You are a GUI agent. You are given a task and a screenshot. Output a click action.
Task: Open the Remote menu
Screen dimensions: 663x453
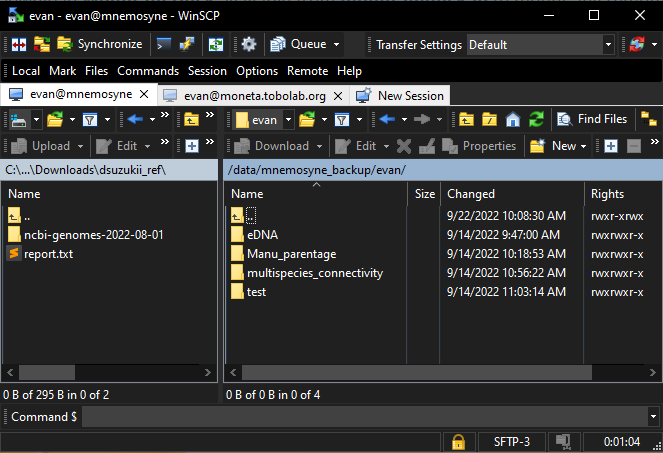307,71
